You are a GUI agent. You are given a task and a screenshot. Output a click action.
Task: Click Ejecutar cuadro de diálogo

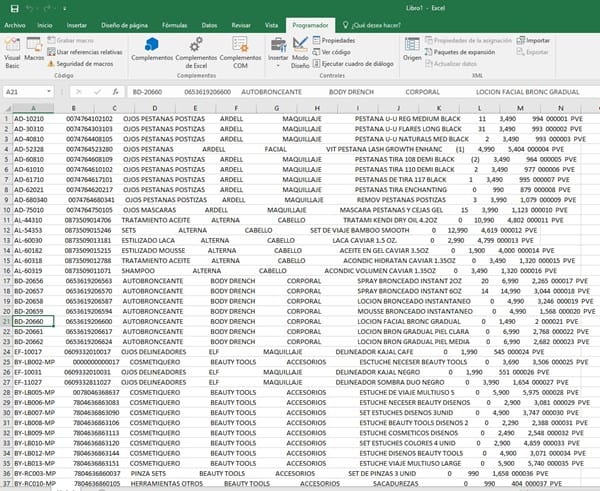pyautogui.click(x=353, y=64)
